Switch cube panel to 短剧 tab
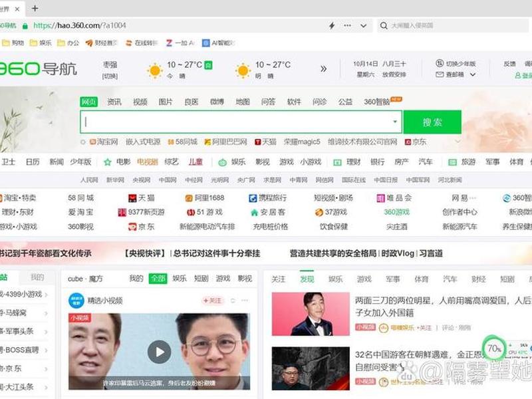Screen dimensions: 532x399 (x=201, y=279)
